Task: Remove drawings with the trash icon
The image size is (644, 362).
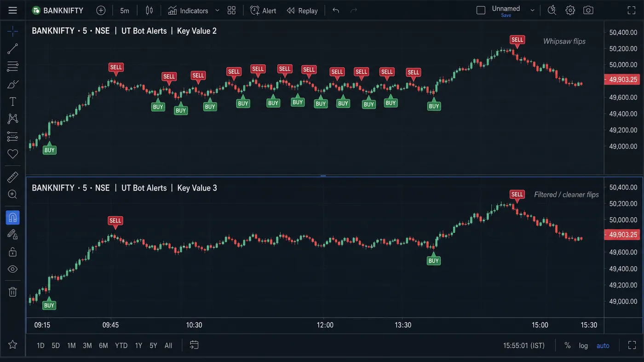Action: click(12, 292)
